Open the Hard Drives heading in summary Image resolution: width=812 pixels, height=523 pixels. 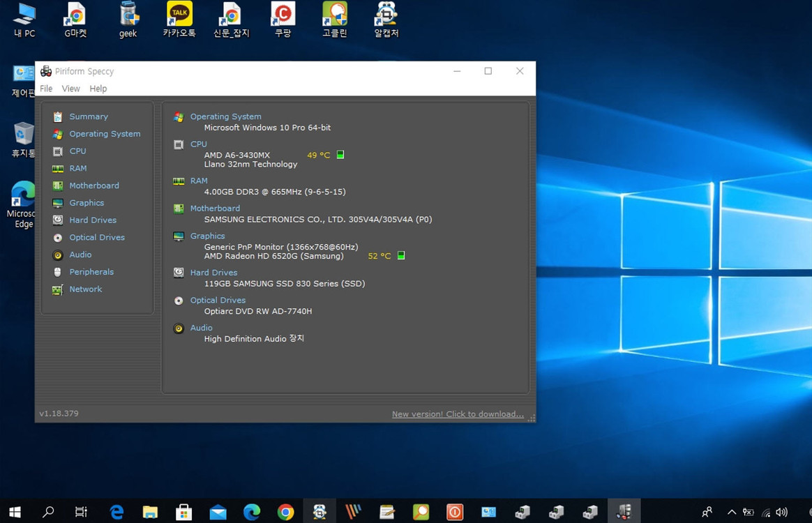213,273
